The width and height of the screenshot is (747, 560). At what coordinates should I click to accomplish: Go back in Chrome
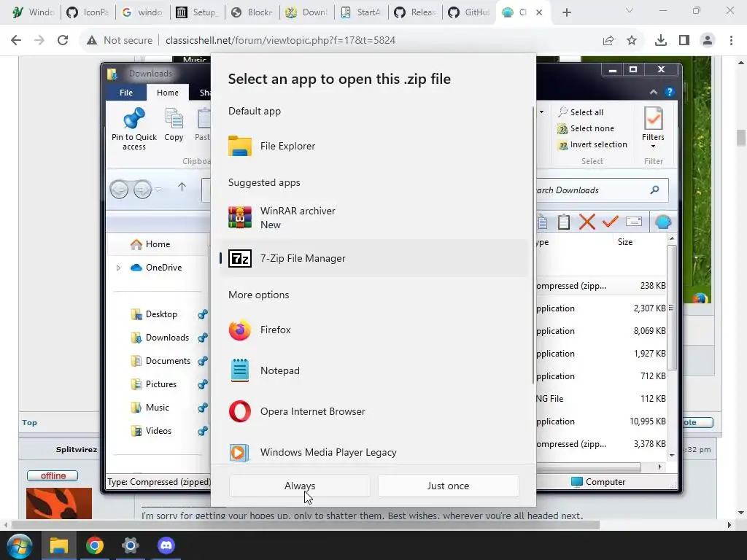pyautogui.click(x=16, y=41)
